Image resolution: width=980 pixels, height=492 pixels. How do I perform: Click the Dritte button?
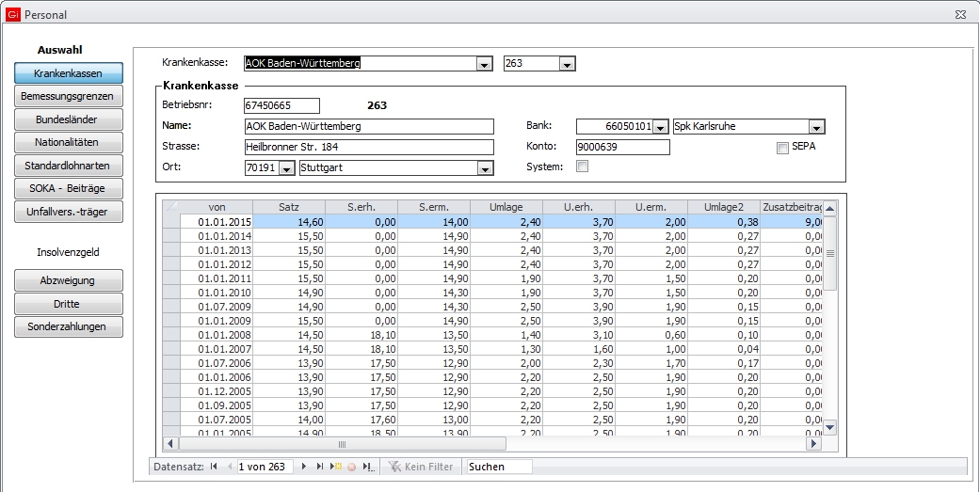click(x=69, y=304)
